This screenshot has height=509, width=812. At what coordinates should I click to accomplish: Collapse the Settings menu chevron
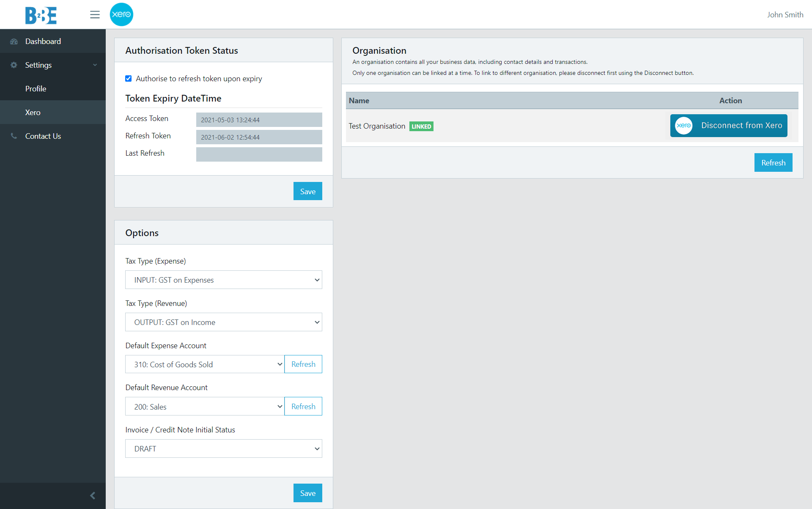[x=95, y=65]
